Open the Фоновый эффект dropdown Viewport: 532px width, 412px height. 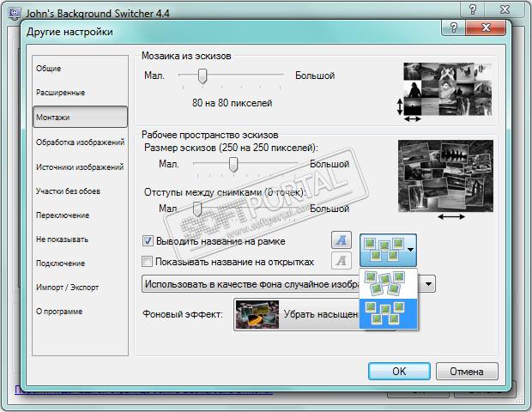(315, 314)
